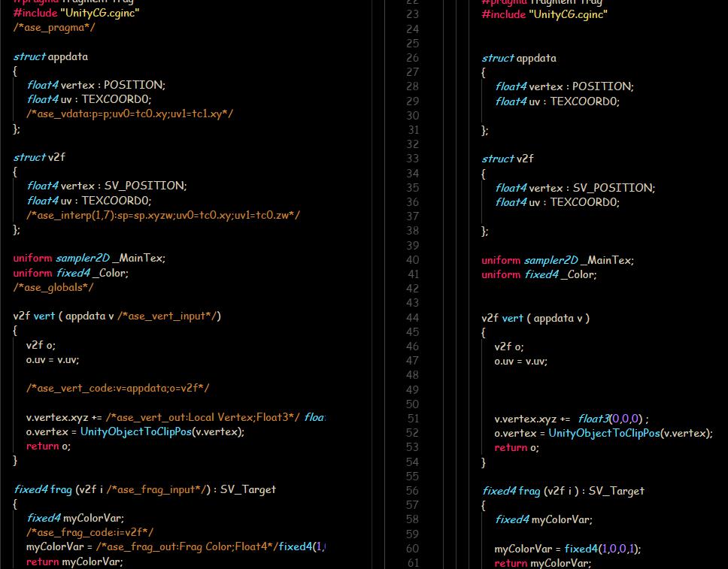Click line number 36 in the gutter
Viewport: 728px width, 569px height.
click(x=412, y=202)
